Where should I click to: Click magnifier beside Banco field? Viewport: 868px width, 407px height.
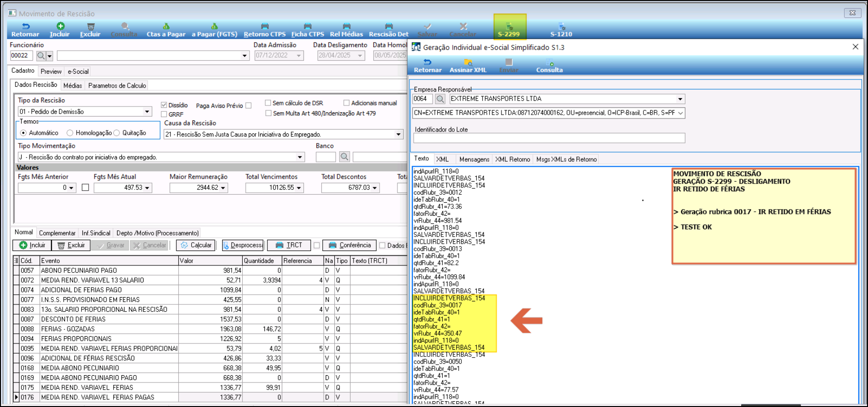pyautogui.click(x=344, y=157)
